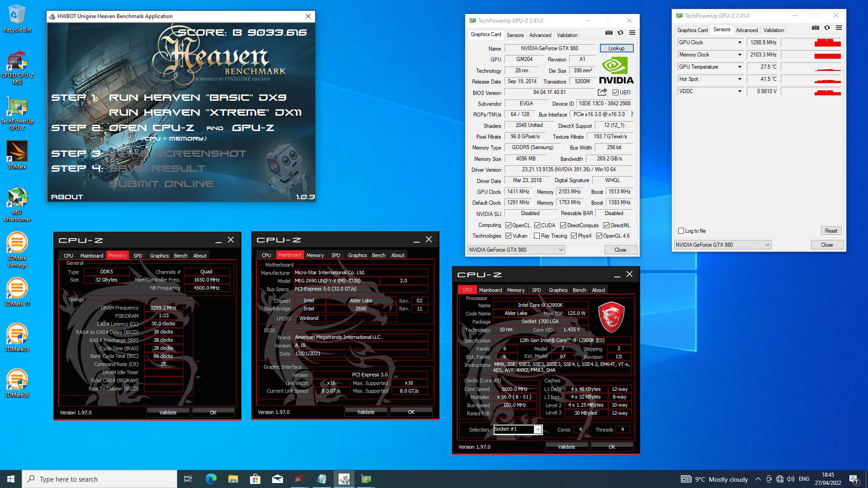Viewport: 868px width, 488px height.
Task: Toggle the DirectCompute checkbox
Action: 563,225
